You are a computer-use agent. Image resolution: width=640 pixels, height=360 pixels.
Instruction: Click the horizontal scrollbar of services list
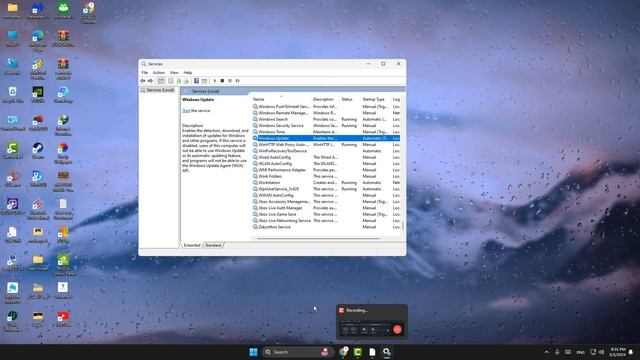point(318,238)
